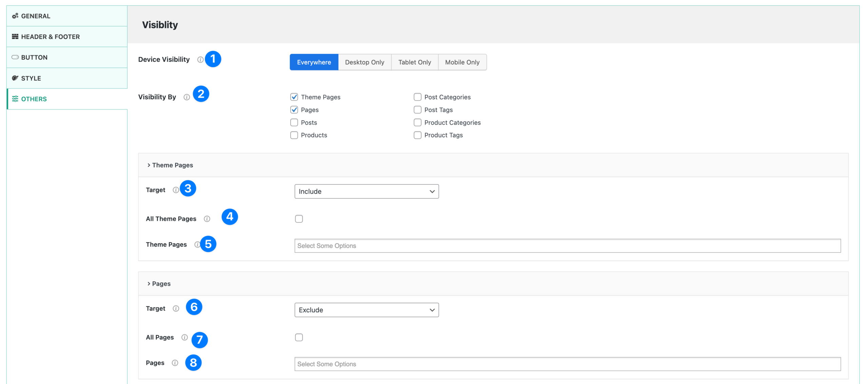
Task: Open the Include target dropdown
Action: (366, 191)
